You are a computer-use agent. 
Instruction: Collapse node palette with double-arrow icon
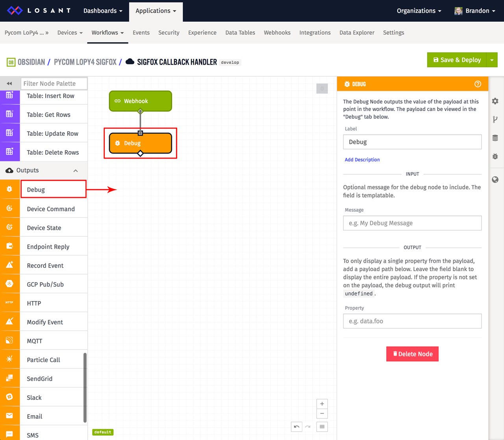[9, 83]
